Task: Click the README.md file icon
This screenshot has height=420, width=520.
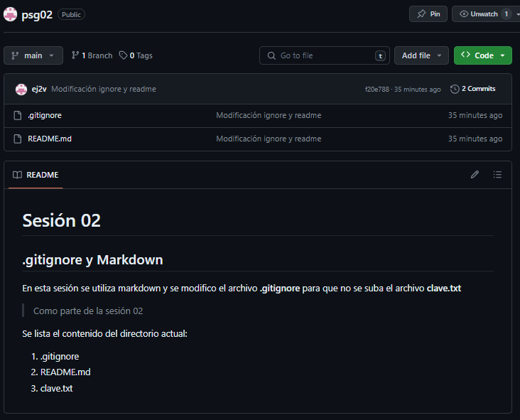Action: click(x=18, y=139)
